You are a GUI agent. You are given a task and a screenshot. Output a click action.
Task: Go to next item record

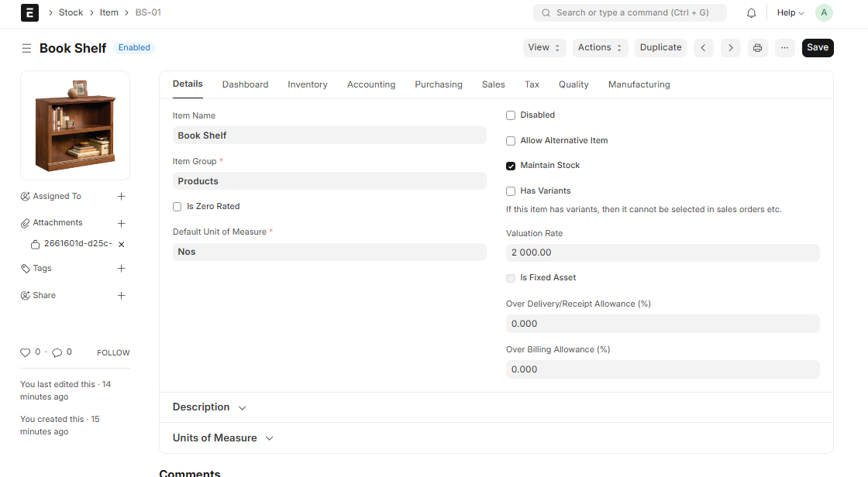(731, 47)
